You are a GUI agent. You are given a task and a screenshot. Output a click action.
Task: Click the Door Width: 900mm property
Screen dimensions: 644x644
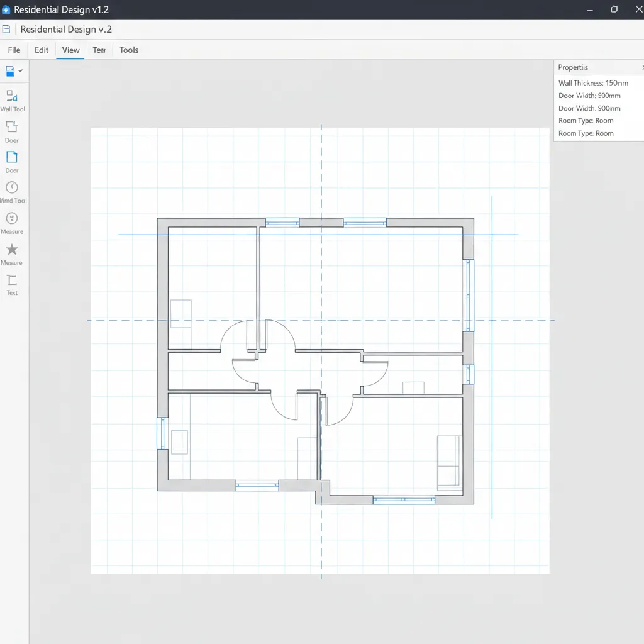[589, 95]
